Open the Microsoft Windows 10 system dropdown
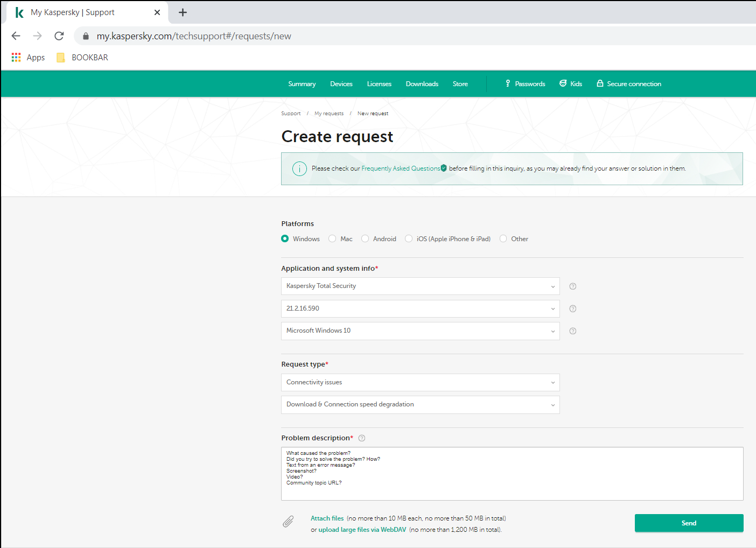The width and height of the screenshot is (756, 548). click(x=421, y=331)
